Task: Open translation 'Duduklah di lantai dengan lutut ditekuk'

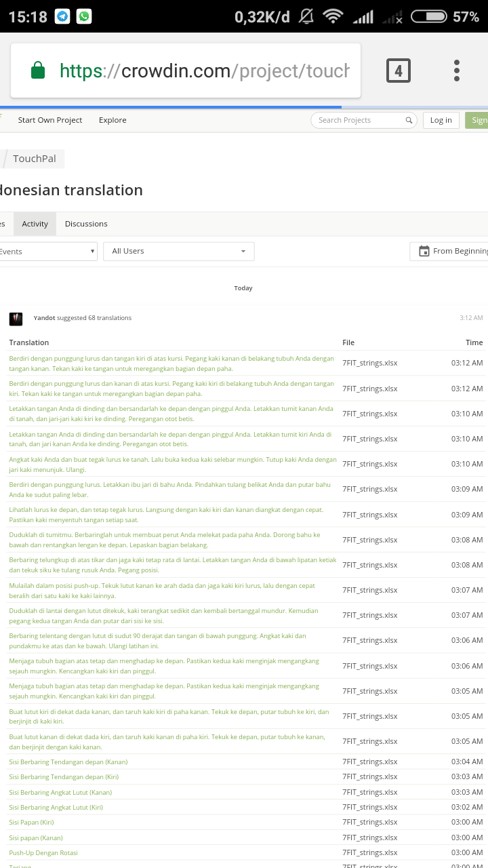Action: (163, 615)
